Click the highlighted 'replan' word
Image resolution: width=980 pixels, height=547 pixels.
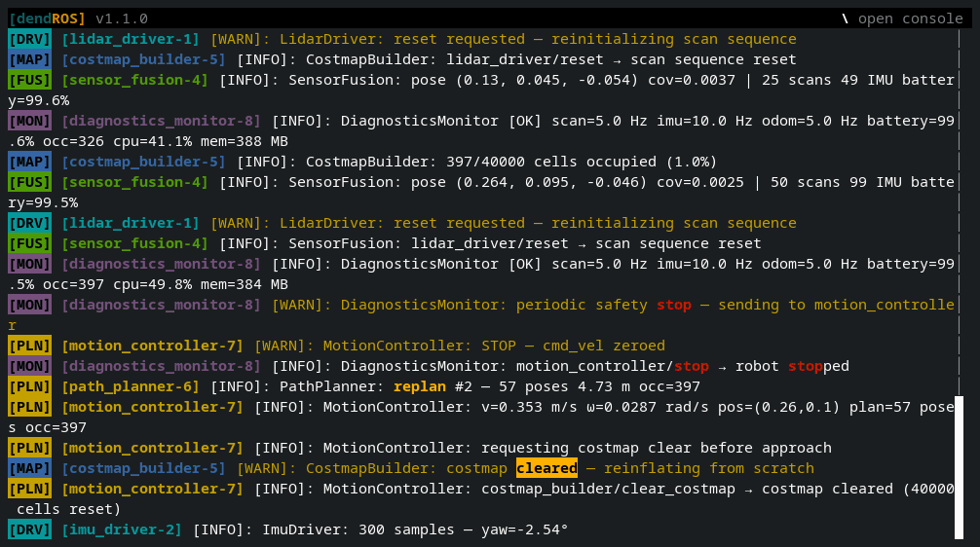click(x=420, y=386)
